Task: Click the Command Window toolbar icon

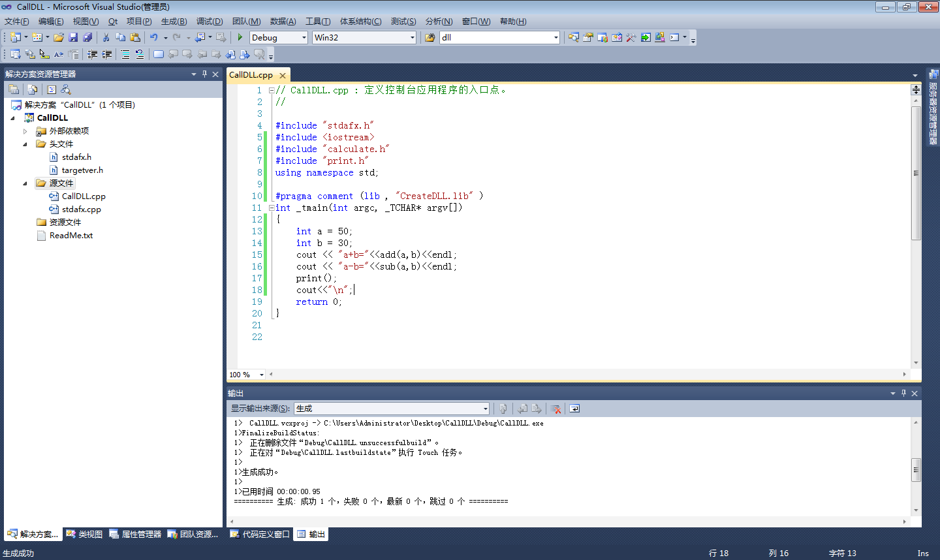Action: tap(674, 37)
